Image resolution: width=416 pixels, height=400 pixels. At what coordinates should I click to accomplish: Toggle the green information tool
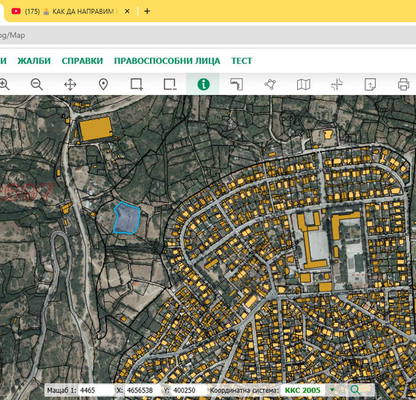(203, 84)
